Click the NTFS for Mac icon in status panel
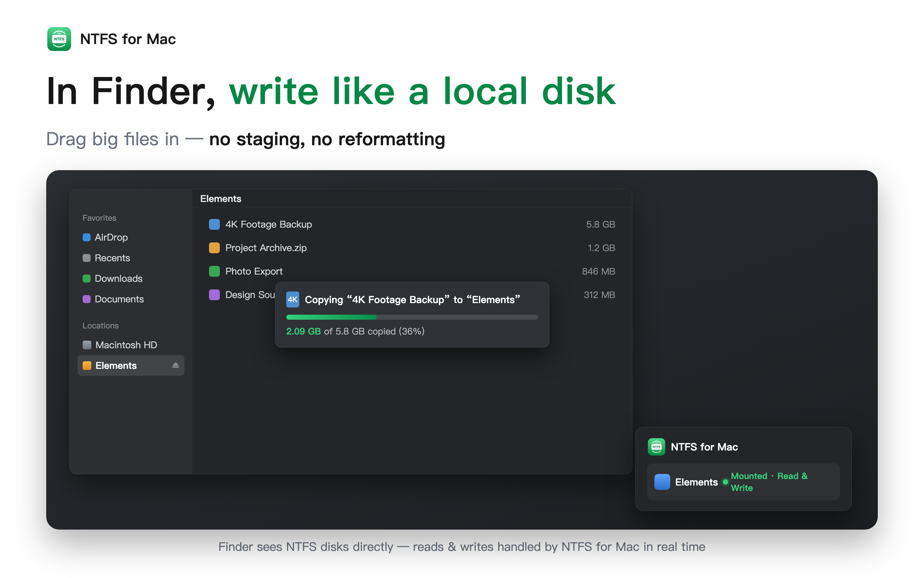The image size is (924, 578). click(657, 447)
